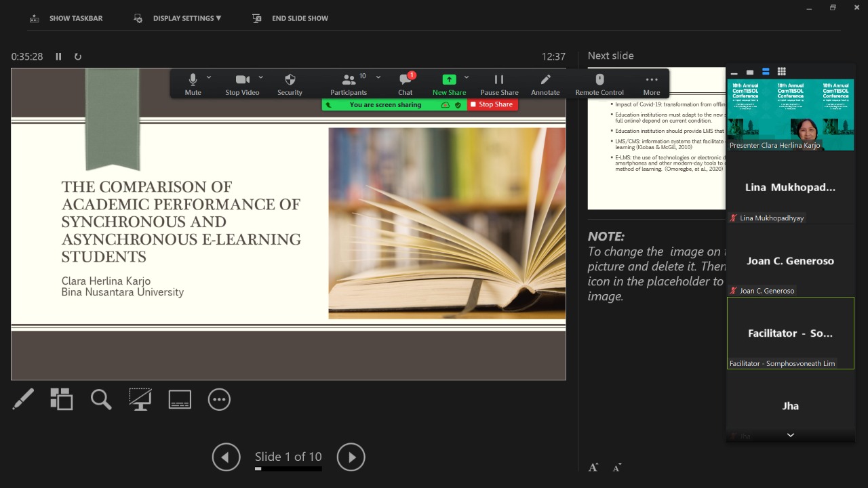The image size is (868, 488).
Task: Pause Share of the screen
Action: (x=499, y=84)
